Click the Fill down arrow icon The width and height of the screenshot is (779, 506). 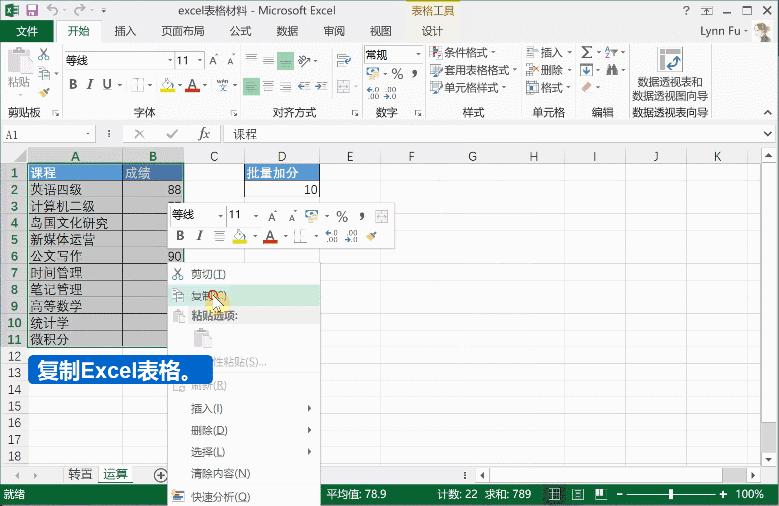coord(587,70)
